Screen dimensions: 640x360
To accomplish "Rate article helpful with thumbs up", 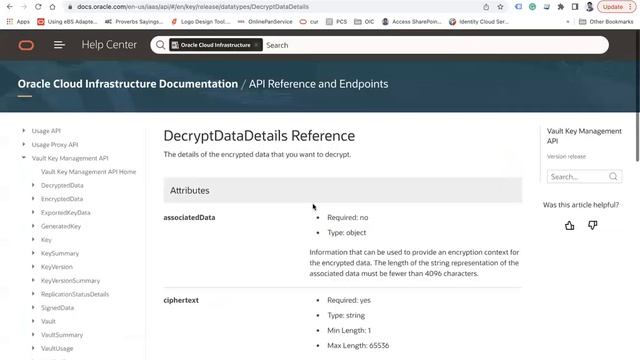I will [x=569, y=225].
